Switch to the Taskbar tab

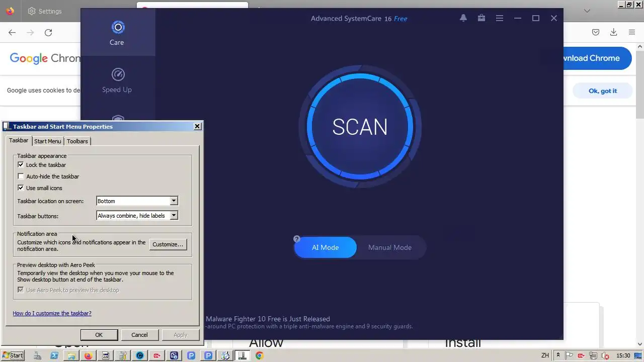(19, 141)
